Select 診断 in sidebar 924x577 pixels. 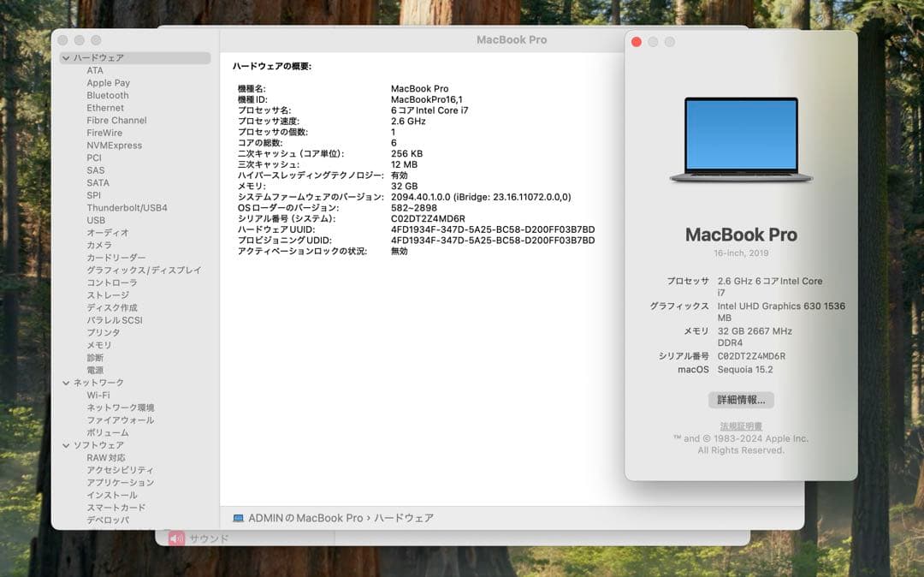(95, 358)
